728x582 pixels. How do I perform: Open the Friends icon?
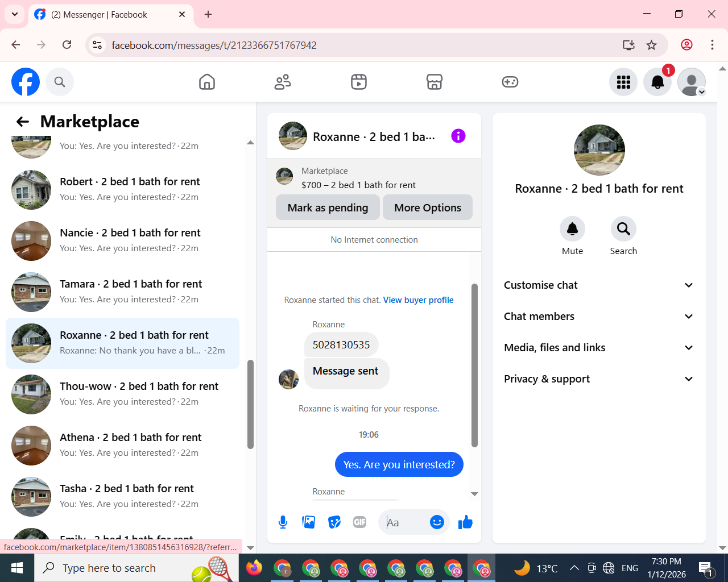[283, 82]
